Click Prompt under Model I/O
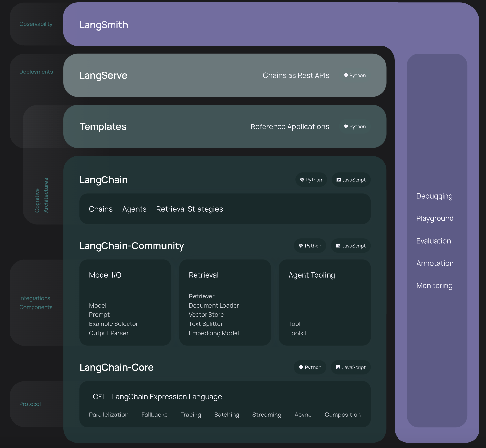This screenshot has height=448, width=486. [x=99, y=315]
